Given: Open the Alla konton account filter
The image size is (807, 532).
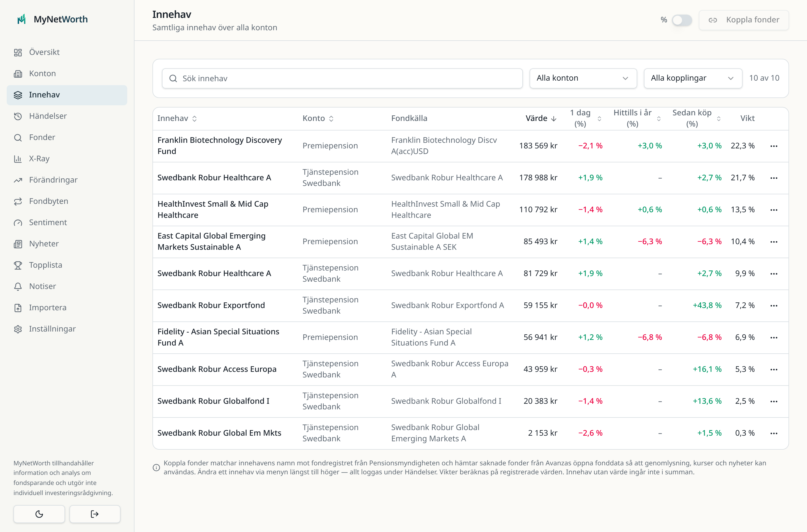Looking at the screenshot, I should click(583, 78).
